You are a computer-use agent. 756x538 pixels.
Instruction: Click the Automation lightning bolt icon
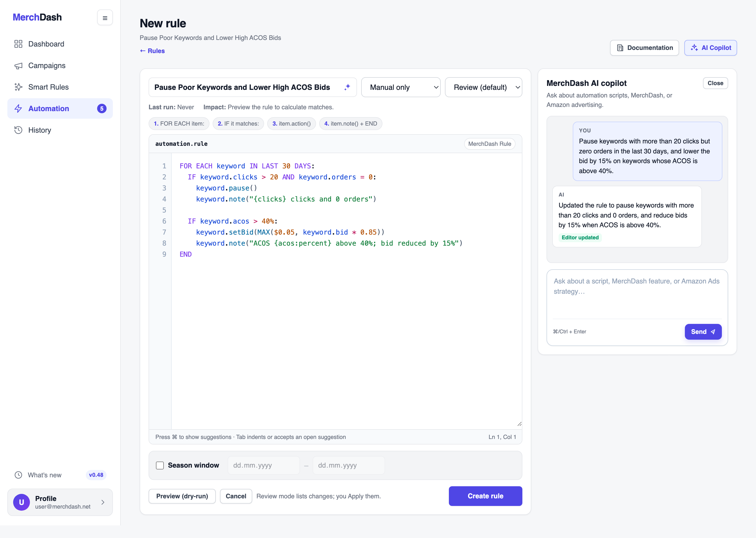click(x=18, y=109)
